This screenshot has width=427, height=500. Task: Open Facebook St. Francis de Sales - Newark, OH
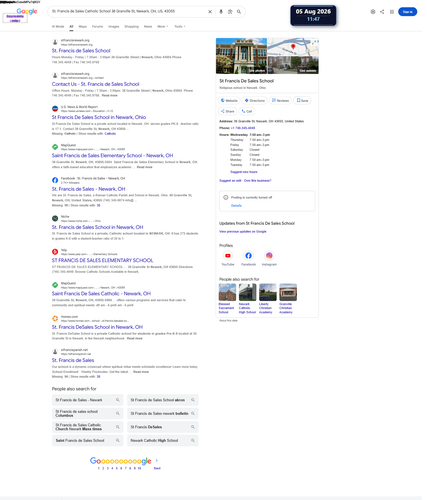(90, 190)
